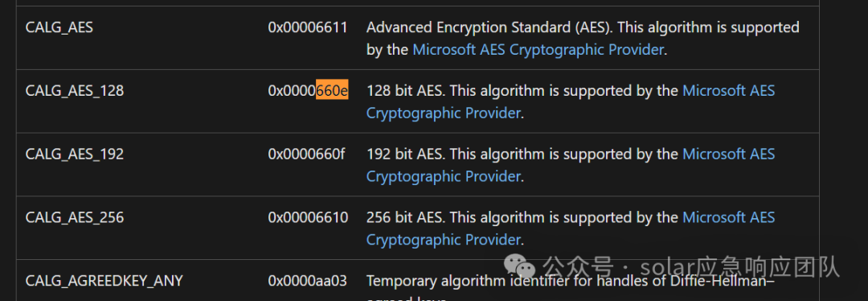
Task: Visit the provider link in CALG_AES_256 row
Action: point(571,229)
